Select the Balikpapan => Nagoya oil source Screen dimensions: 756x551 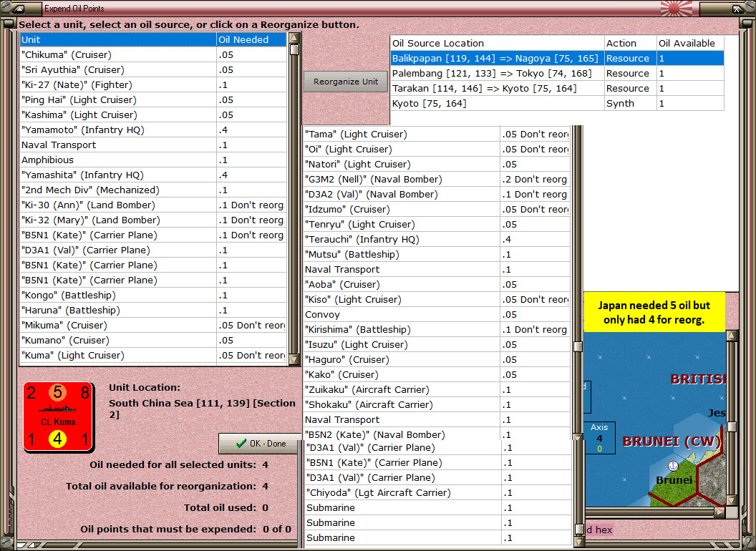pyautogui.click(x=557, y=59)
